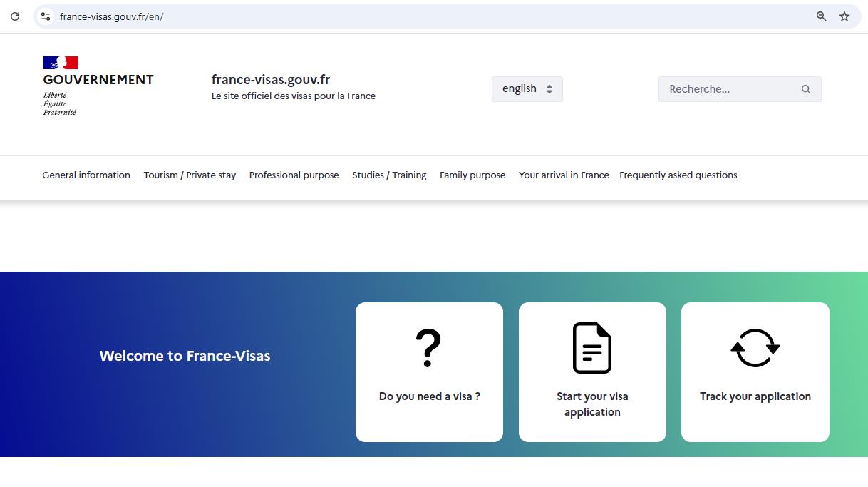Viewport: 868px width, 487px height.
Task: Click the circular arrows icon to track your application
Action: [x=755, y=348]
